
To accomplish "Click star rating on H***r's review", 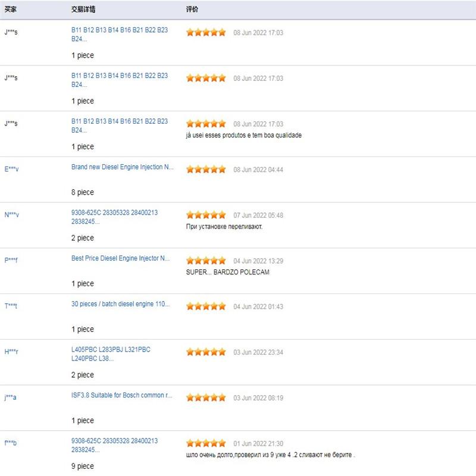I will click(206, 352).
